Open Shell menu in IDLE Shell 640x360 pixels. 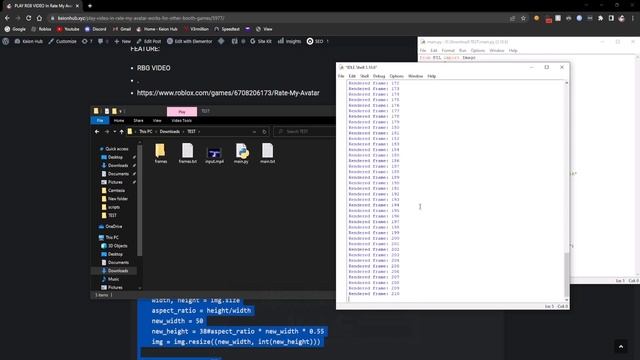click(364, 76)
